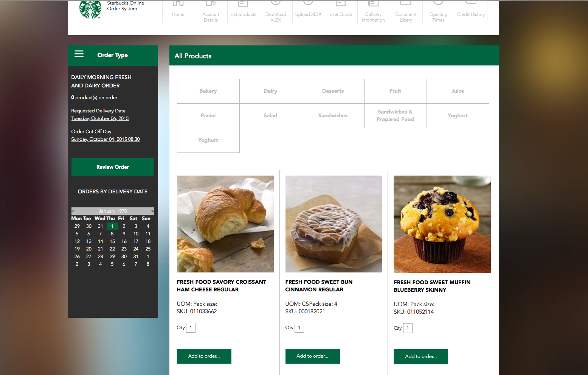The width and height of the screenshot is (588, 375).
Task: Open the Upload XLSX page
Action: 308,11
